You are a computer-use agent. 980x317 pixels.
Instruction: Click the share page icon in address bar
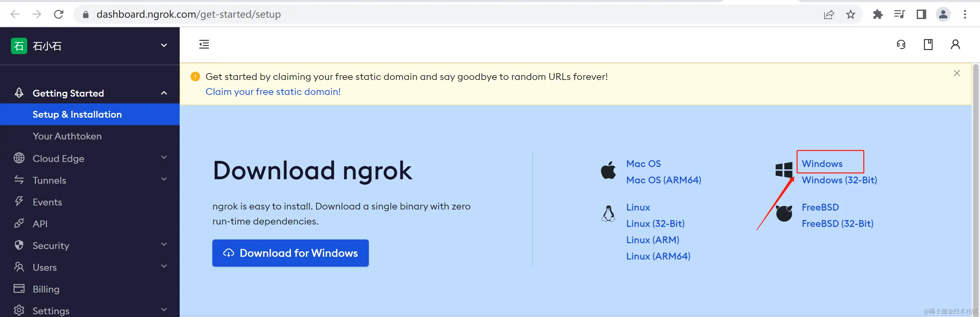click(829, 14)
